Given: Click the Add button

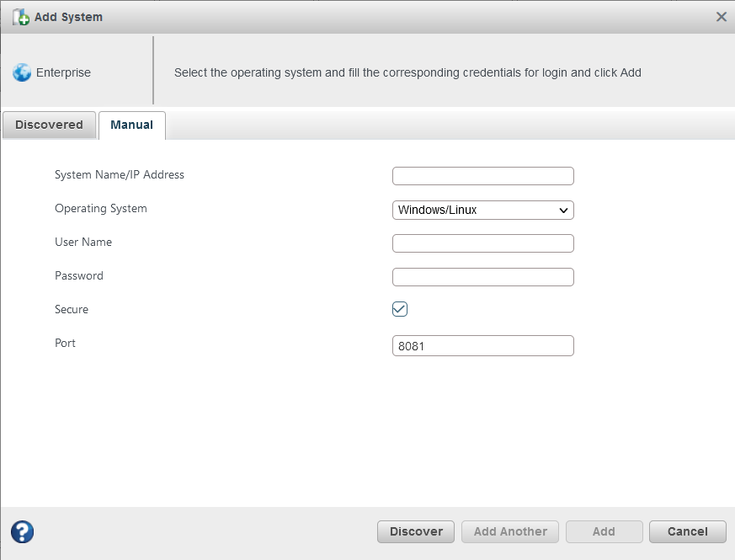Looking at the screenshot, I should coord(604,531).
